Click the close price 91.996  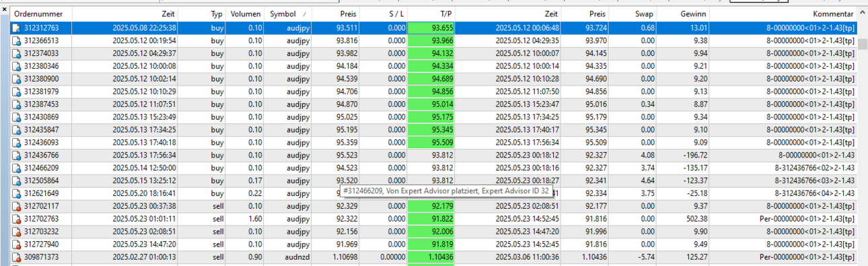(x=595, y=232)
